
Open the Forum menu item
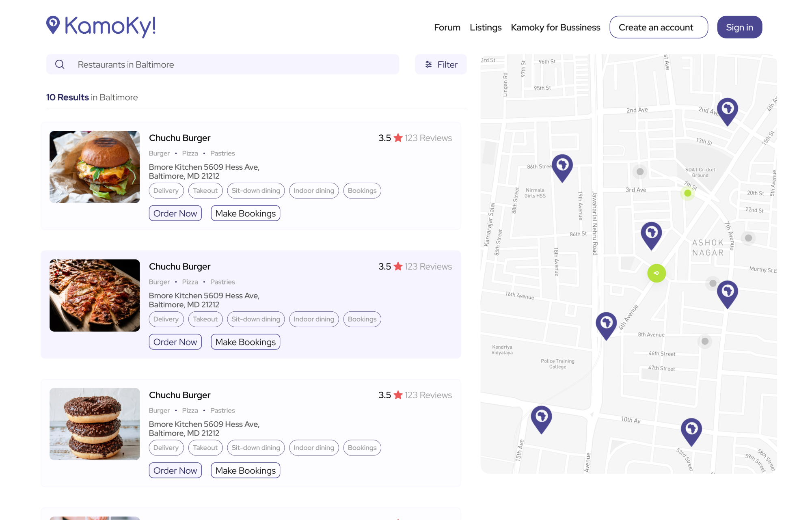pos(447,28)
